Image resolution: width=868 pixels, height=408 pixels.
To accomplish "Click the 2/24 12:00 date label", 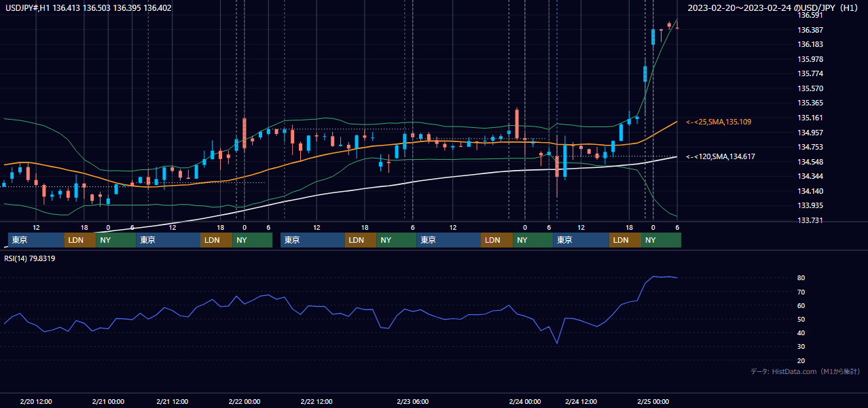I will tap(581, 401).
